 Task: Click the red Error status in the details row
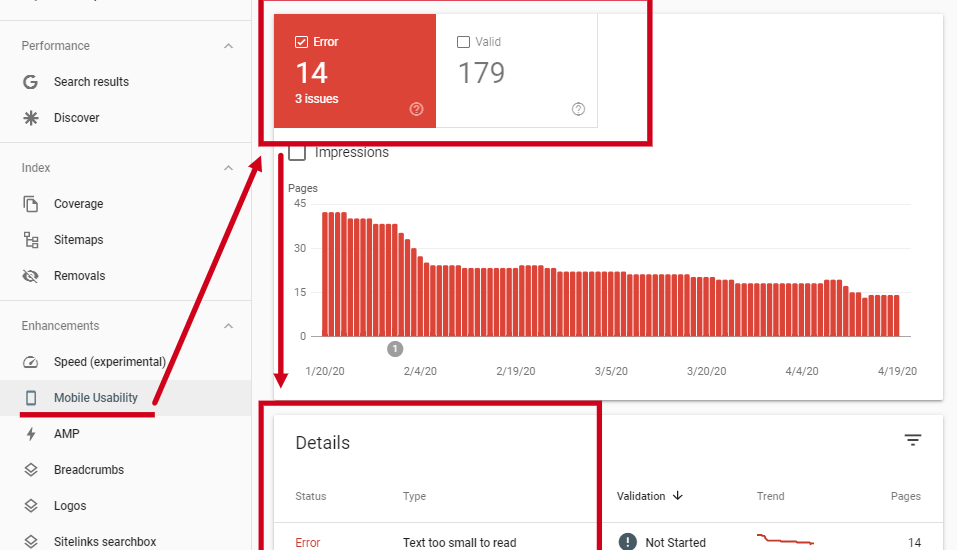pos(308,542)
